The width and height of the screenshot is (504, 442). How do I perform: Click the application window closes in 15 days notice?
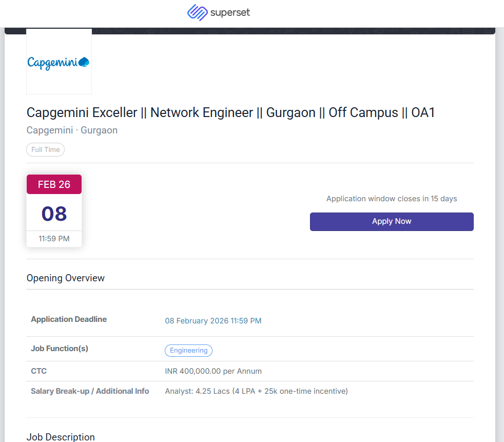(x=392, y=199)
